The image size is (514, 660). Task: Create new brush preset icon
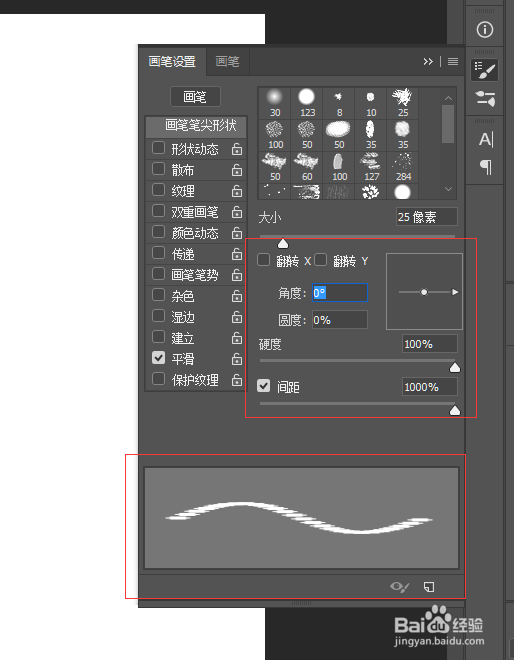[x=429, y=586]
